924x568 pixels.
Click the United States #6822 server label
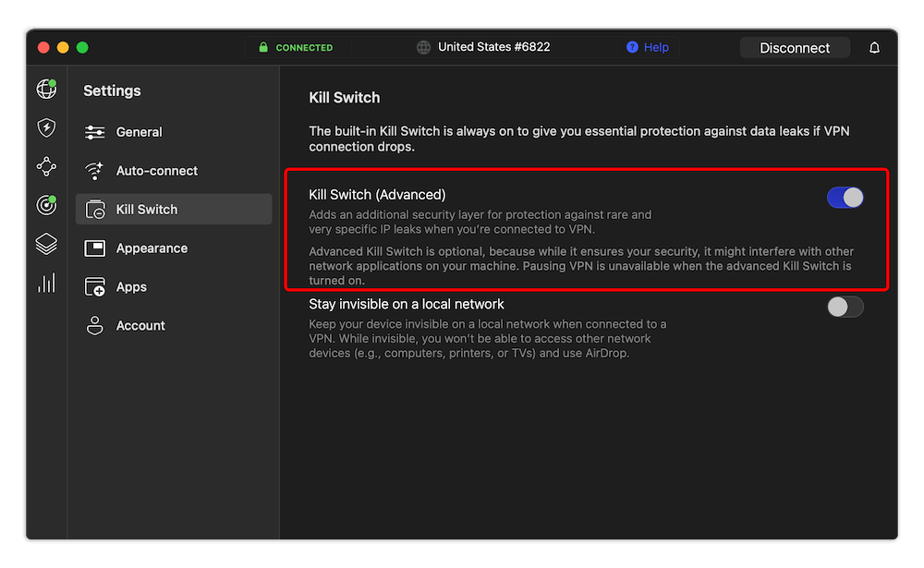point(493,47)
